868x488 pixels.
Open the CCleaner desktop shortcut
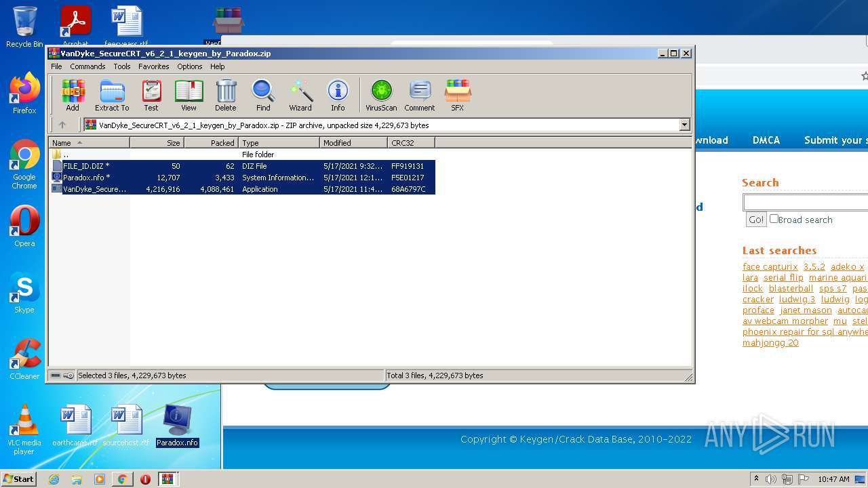coord(24,359)
